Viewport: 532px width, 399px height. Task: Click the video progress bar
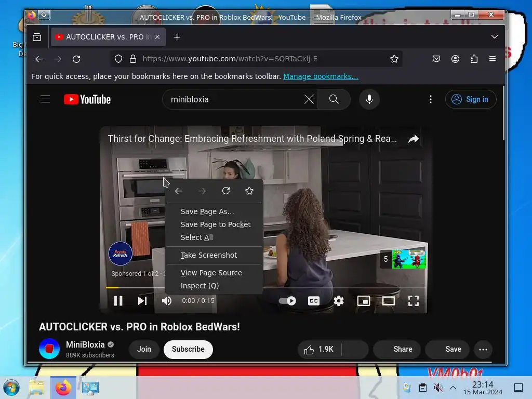point(265,287)
